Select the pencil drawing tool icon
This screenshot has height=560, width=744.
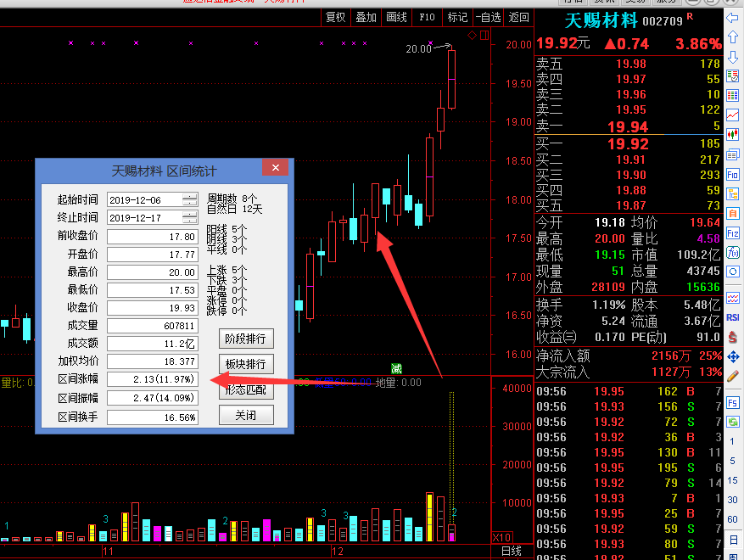pyautogui.click(x=733, y=376)
